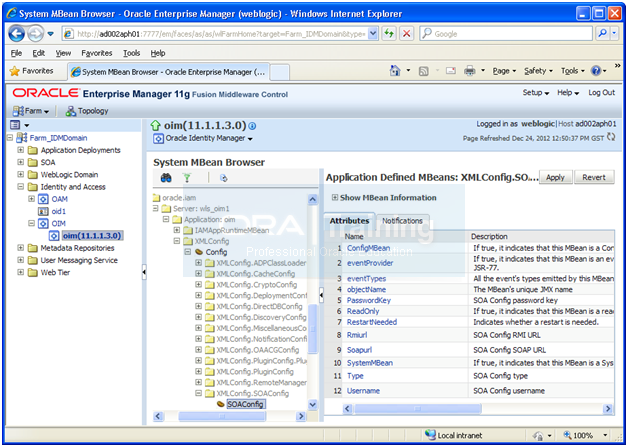This screenshot has height=447, width=628.
Task: Click the browser Back button
Action: pos(16,34)
